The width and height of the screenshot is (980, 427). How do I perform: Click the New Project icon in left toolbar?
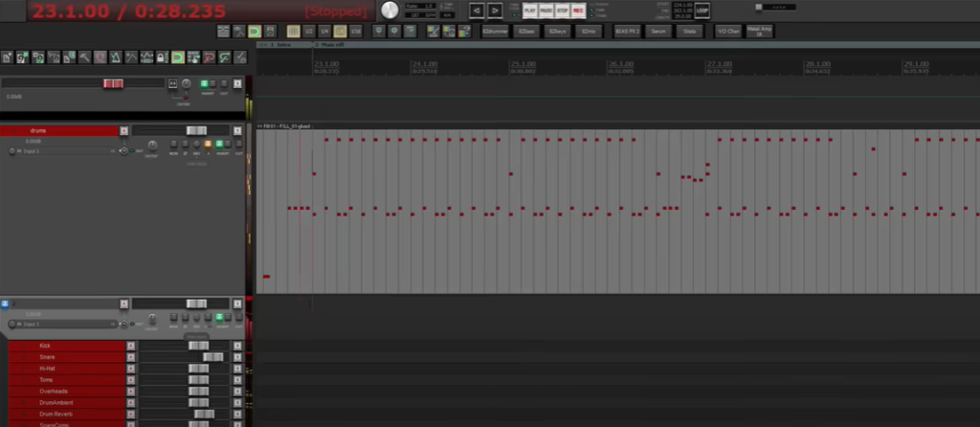7,57
